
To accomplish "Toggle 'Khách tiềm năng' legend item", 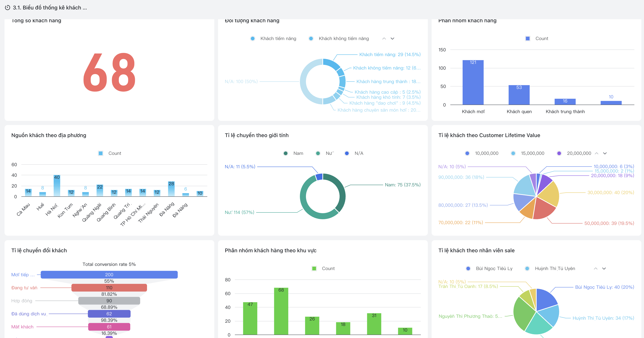I will click(273, 39).
